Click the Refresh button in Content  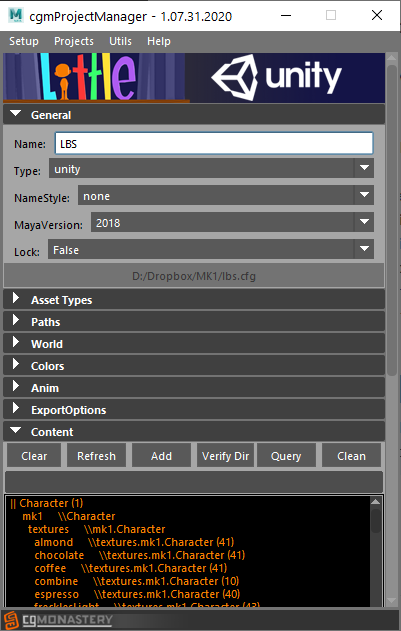tap(96, 456)
